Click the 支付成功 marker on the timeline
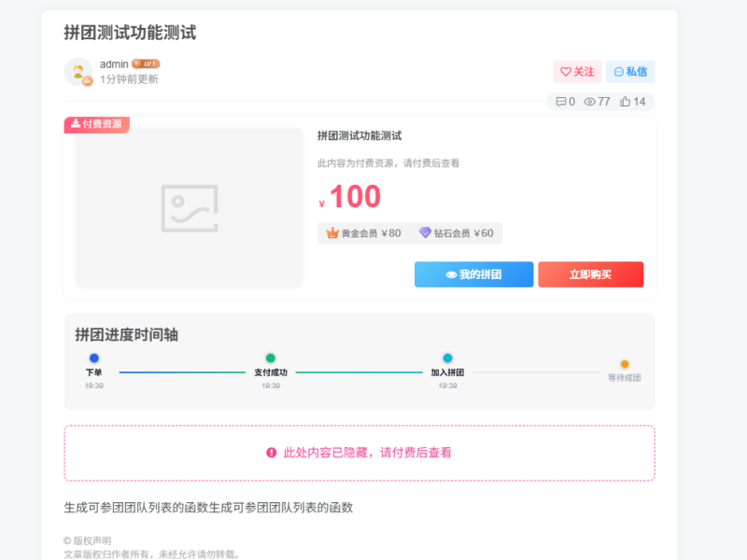Image resolution: width=747 pixels, height=560 pixels. (271, 357)
